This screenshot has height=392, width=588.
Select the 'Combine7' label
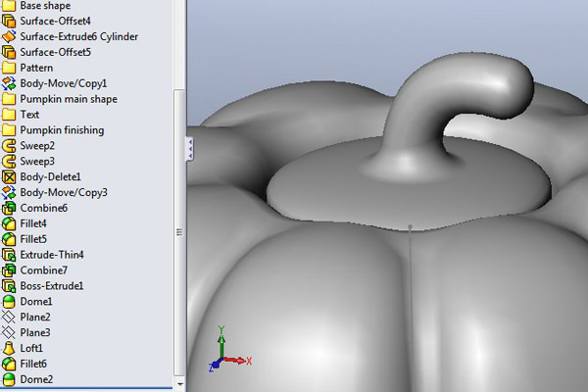pos(43,270)
